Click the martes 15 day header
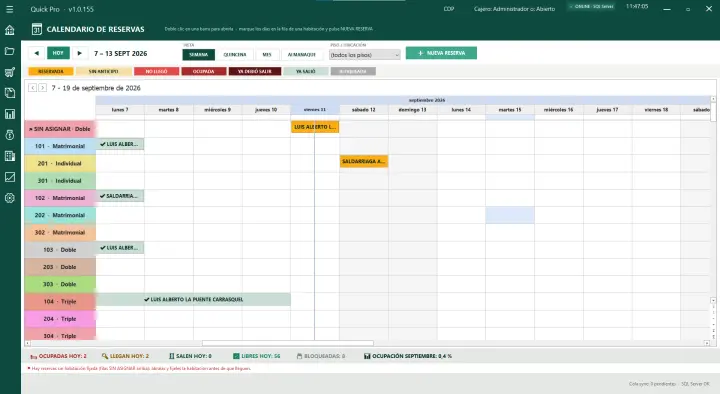720x394 pixels. [510, 110]
